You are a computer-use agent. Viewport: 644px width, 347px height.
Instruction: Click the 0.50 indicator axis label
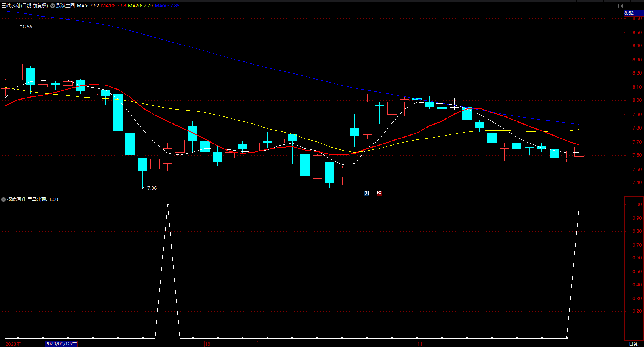click(x=637, y=272)
